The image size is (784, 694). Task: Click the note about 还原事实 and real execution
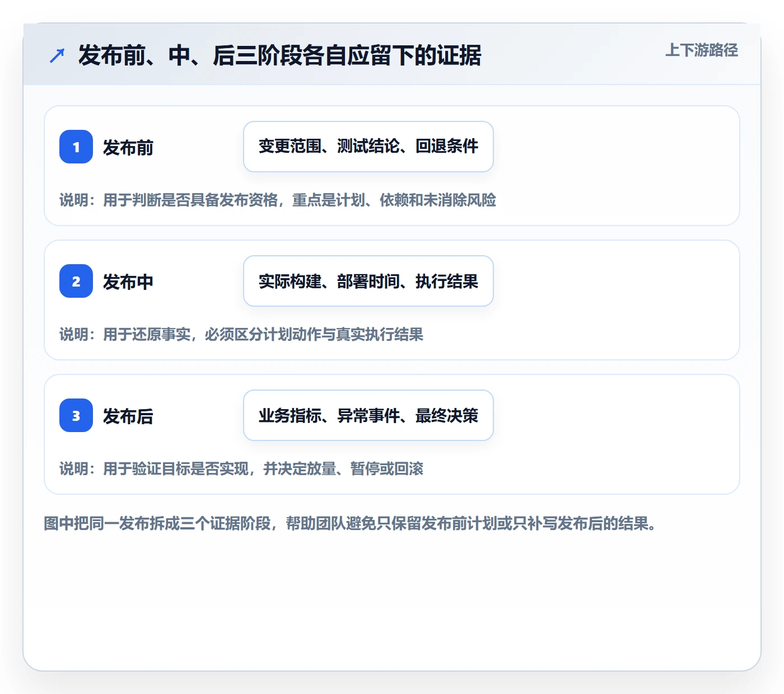click(x=241, y=334)
